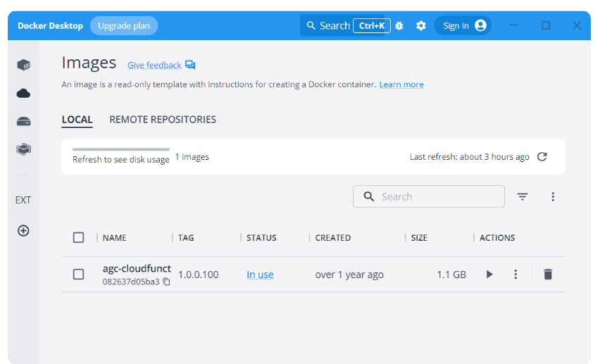Open the cloud icon in sidebar
This screenshot has height=364, width=600.
pyautogui.click(x=23, y=94)
